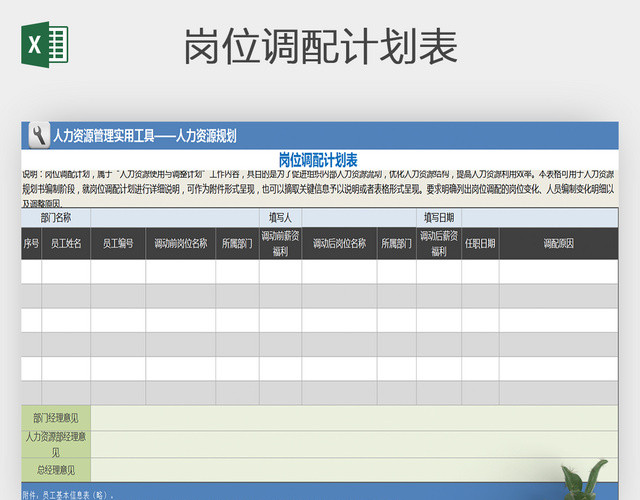The image size is (640, 500).
Task: Click the 部门名称 label cell
Action: [x=56, y=218]
